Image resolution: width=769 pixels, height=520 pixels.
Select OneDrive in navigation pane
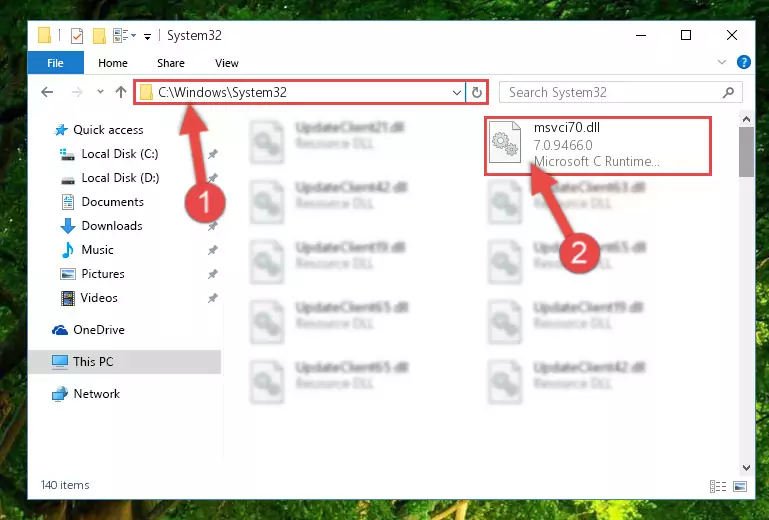click(x=99, y=330)
